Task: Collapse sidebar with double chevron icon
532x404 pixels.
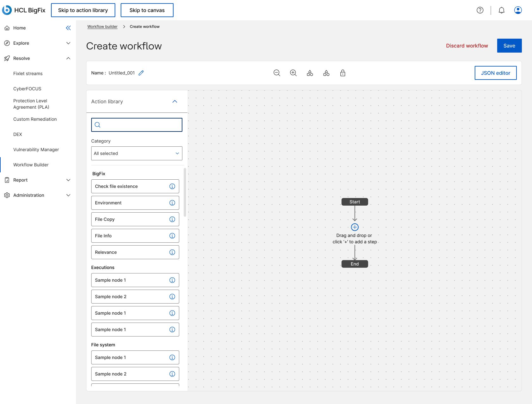Action: 68,28
